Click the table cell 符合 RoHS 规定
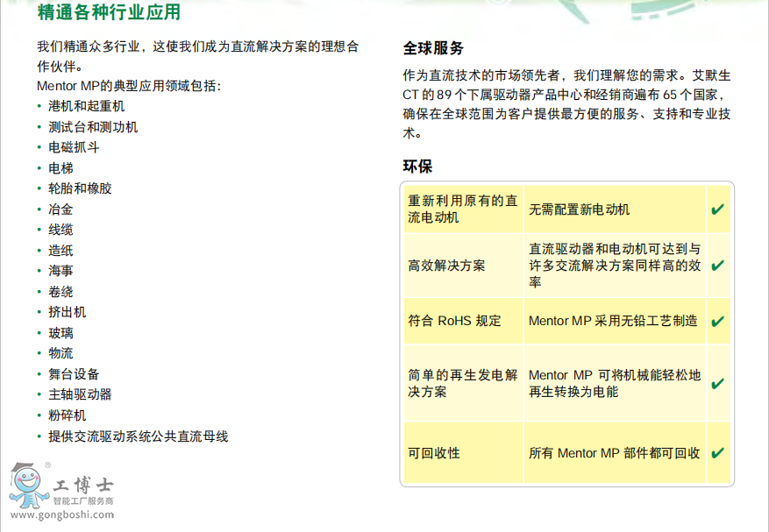This screenshot has width=769, height=532. 463,321
